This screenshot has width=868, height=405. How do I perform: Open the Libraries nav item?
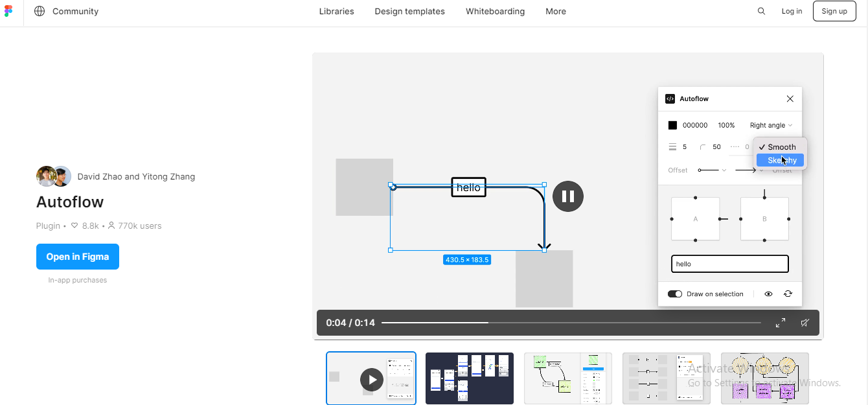point(336,11)
